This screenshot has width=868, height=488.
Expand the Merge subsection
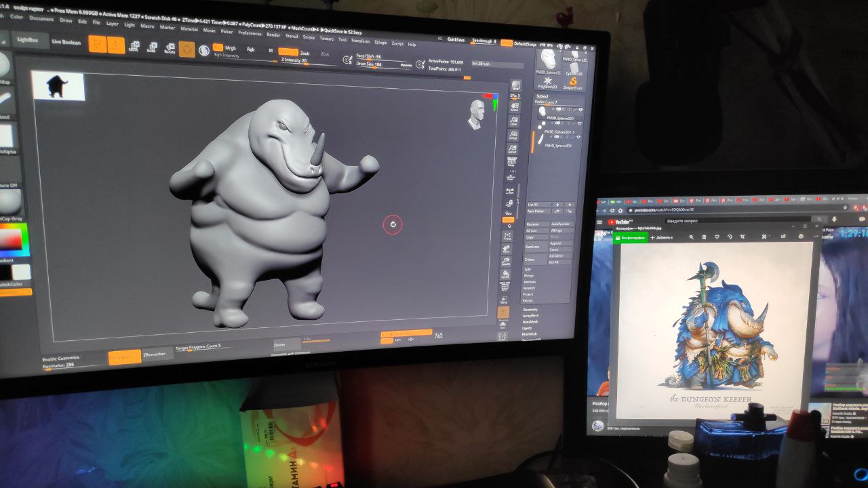point(528,275)
